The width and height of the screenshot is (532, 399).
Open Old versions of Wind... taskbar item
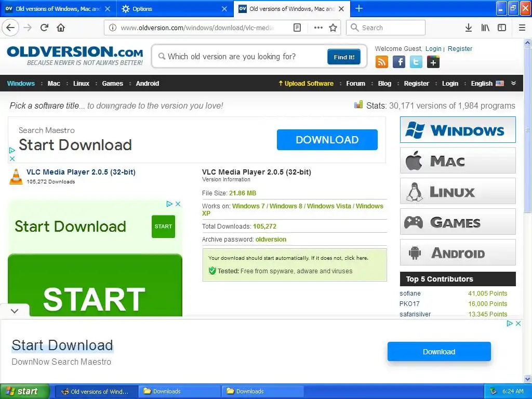pos(96,391)
